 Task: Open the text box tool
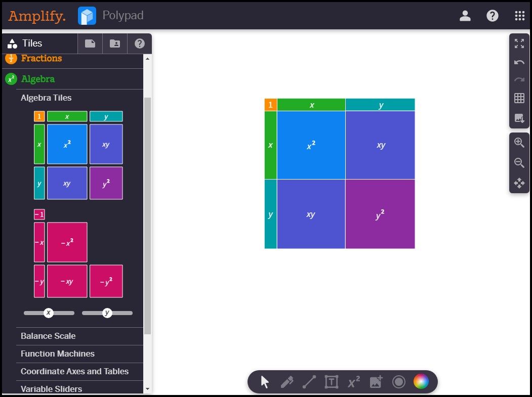click(x=331, y=382)
